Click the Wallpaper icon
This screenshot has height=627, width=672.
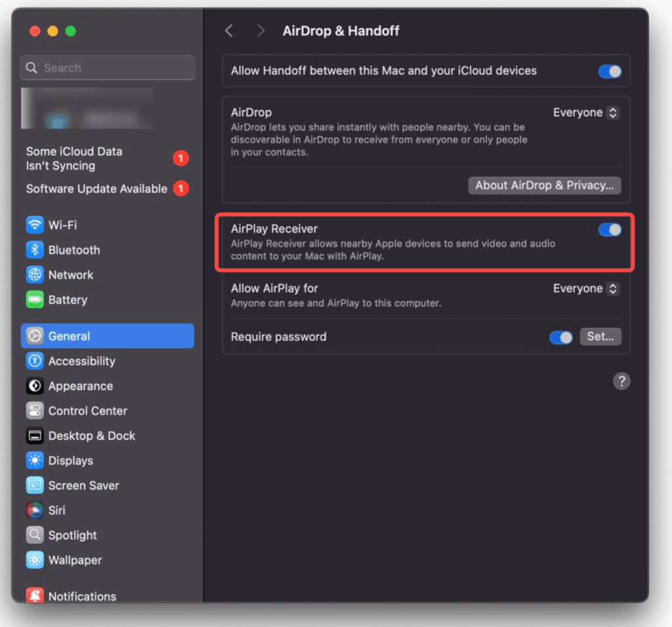tap(35, 560)
